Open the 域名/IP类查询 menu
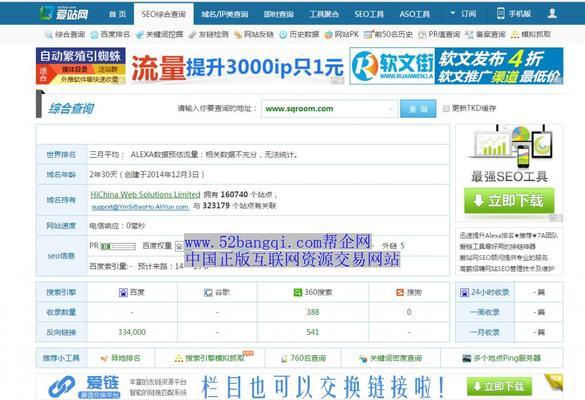The height and width of the screenshot is (400, 585). coord(225,14)
